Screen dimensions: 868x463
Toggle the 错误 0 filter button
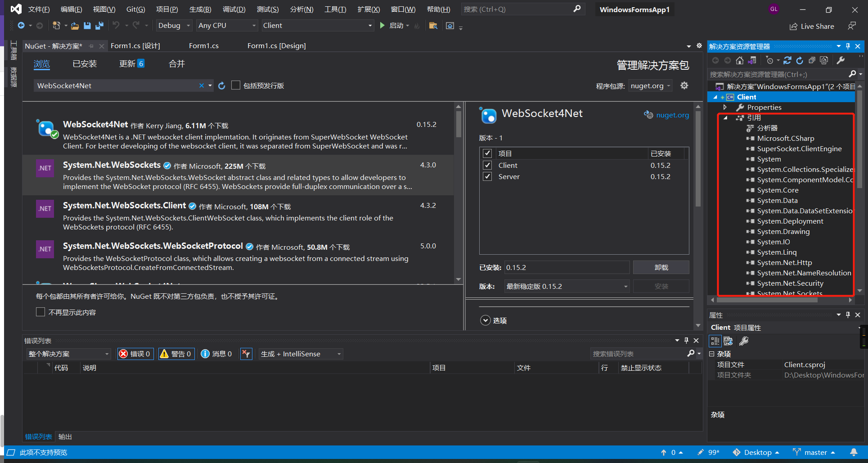(x=135, y=354)
